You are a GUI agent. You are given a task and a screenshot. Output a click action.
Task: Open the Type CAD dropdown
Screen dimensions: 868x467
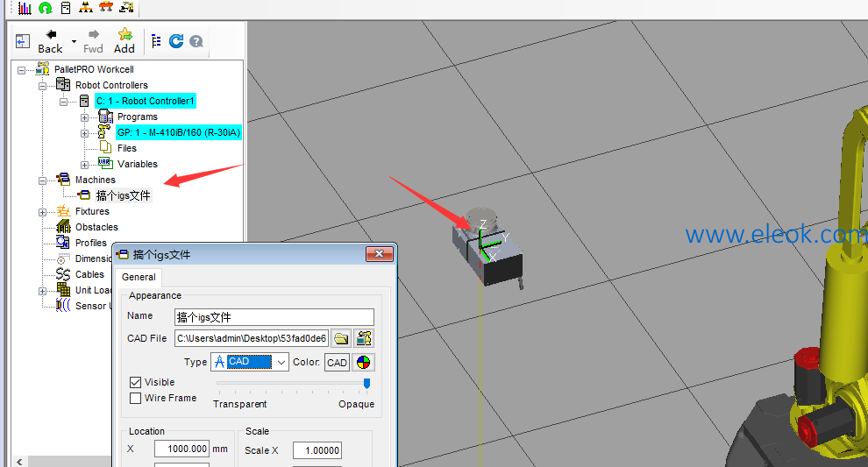(x=281, y=363)
